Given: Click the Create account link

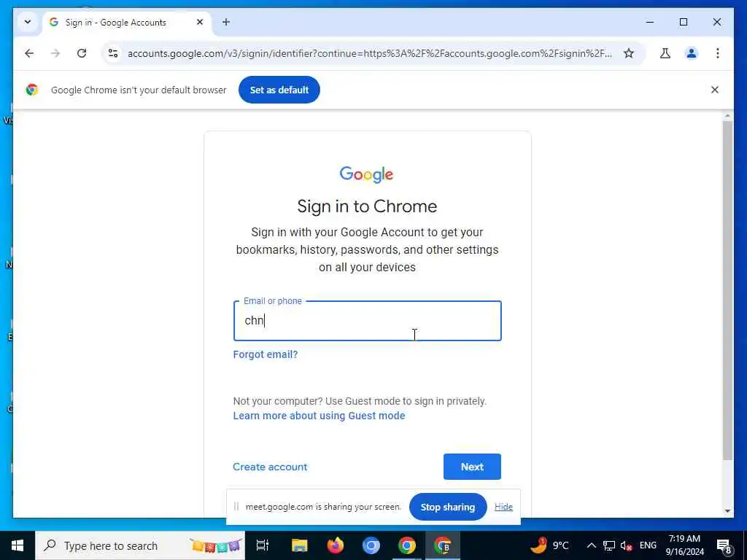Looking at the screenshot, I should pyautogui.click(x=270, y=467).
